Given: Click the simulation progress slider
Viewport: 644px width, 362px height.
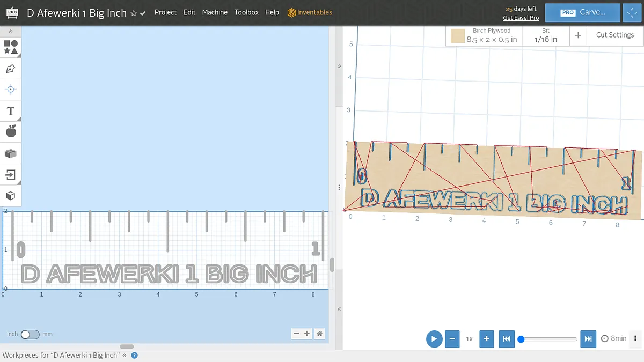Looking at the screenshot, I should (x=548, y=339).
